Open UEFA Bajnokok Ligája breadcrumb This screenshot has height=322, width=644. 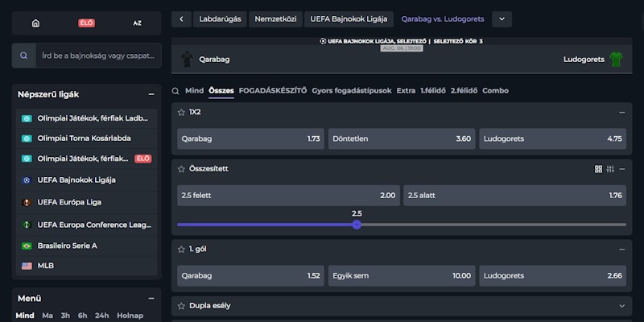(x=349, y=19)
